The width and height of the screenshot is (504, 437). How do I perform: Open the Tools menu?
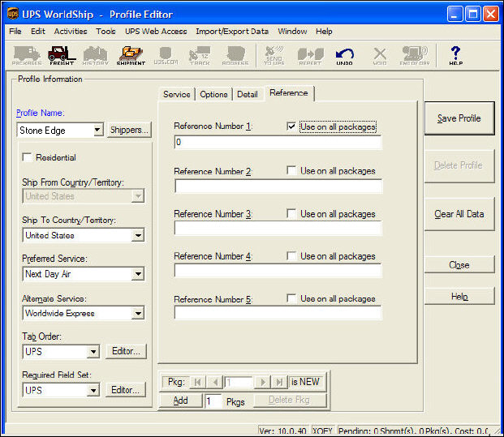[106, 31]
